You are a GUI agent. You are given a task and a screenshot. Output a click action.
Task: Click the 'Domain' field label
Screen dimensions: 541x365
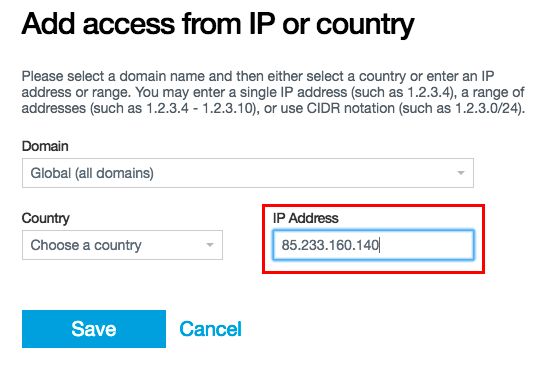45,146
